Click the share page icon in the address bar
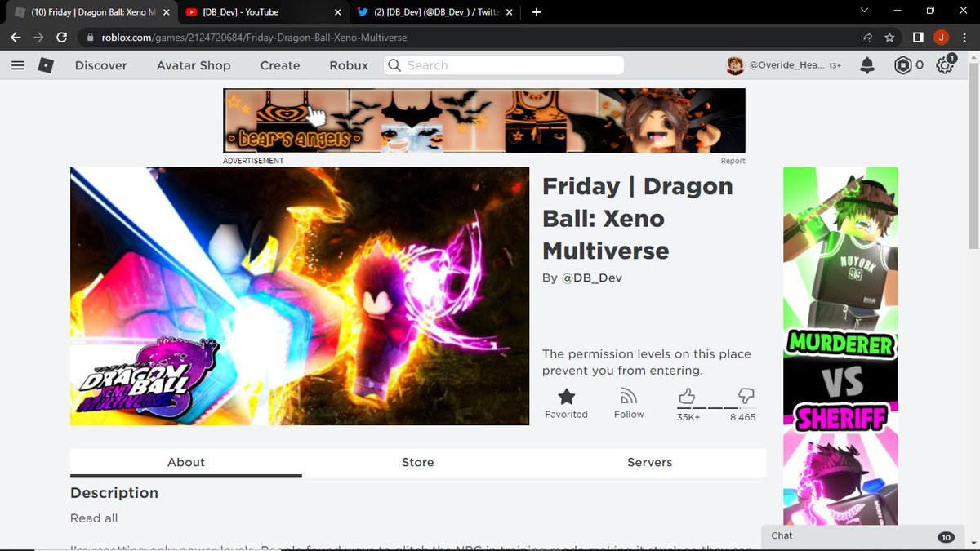Screen dimensions: 980x551 tap(866, 38)
